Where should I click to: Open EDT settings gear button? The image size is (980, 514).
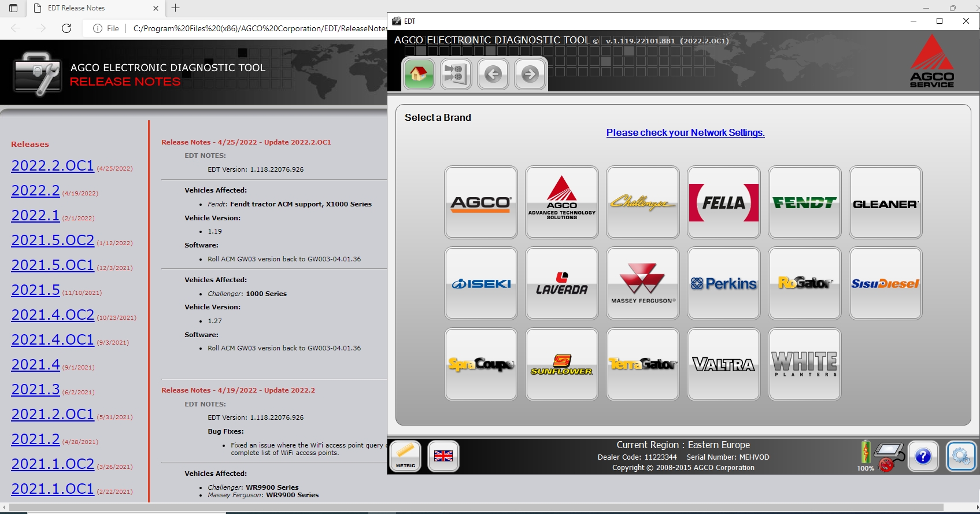[961, 456]
